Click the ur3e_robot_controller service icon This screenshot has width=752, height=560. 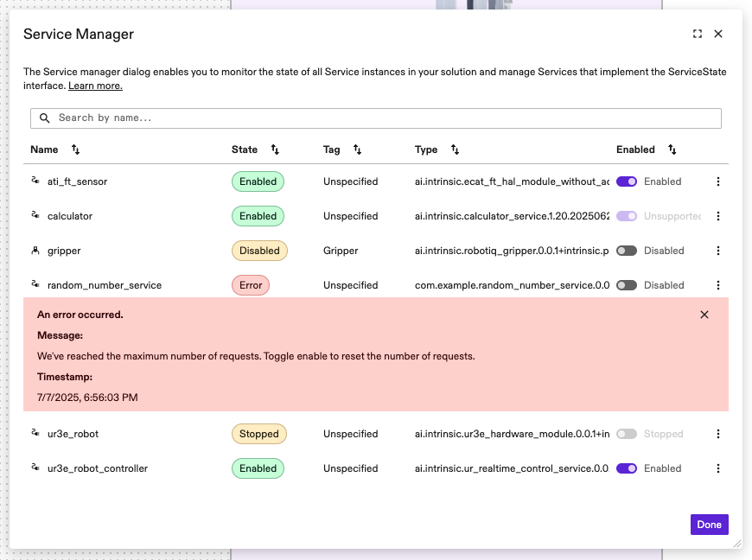coord(33,468)
